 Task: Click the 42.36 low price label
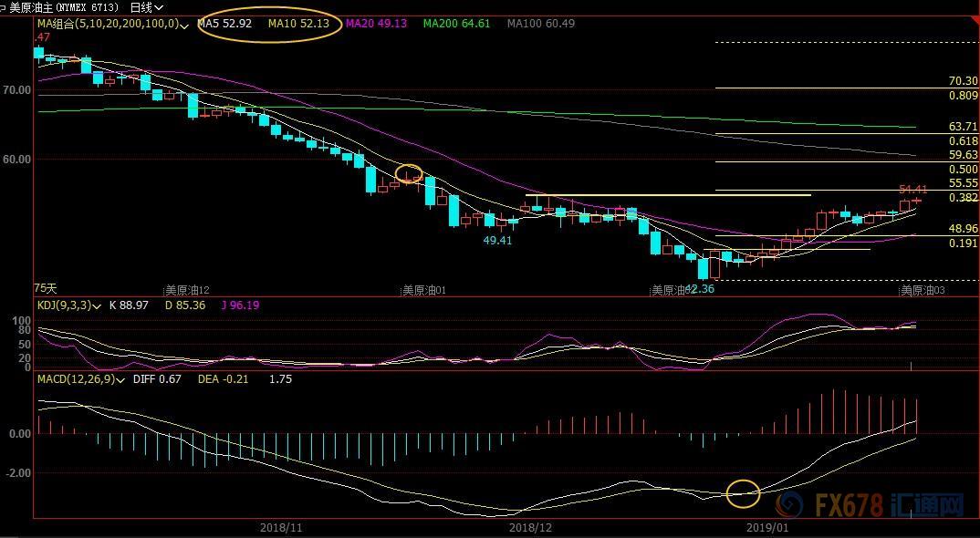tap(699, 289)
